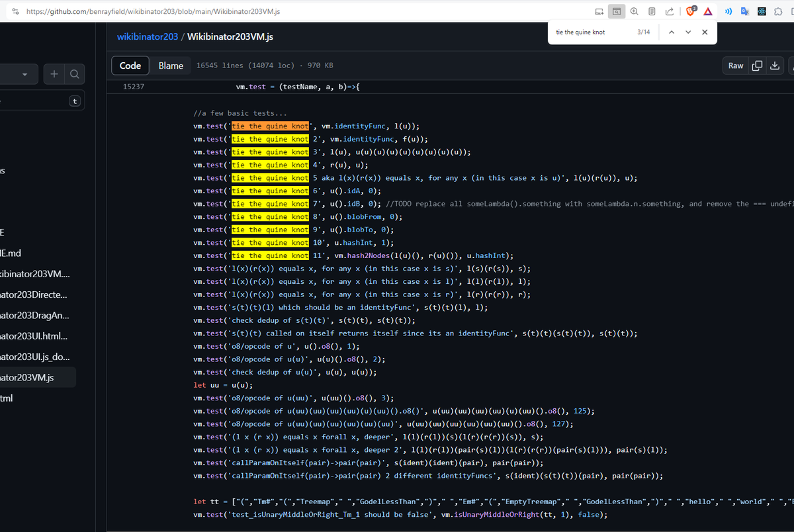Click the 'test_isUnaryMiddleOrRight_Tm_1' test line
The height and width of the screenshot is (532, 794).
pos(400,514)
